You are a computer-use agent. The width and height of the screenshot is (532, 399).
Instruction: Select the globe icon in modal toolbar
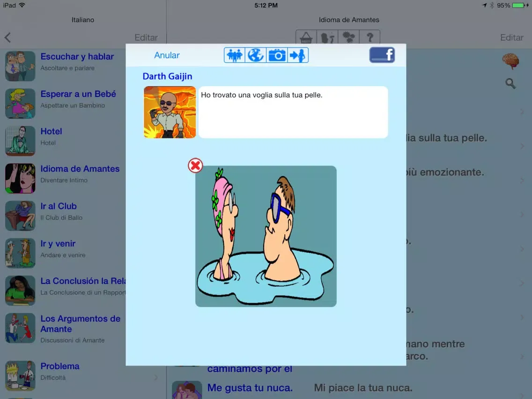point(256,55)
